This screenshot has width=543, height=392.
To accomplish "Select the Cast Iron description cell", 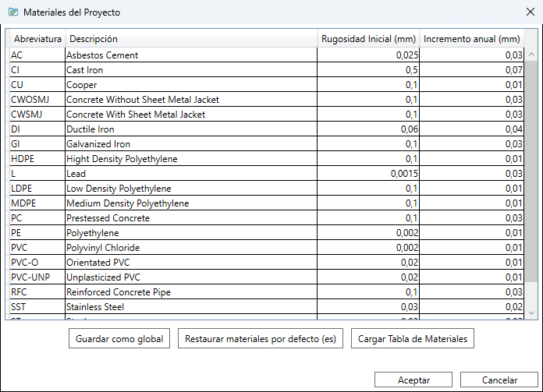I will coord(191,70).
